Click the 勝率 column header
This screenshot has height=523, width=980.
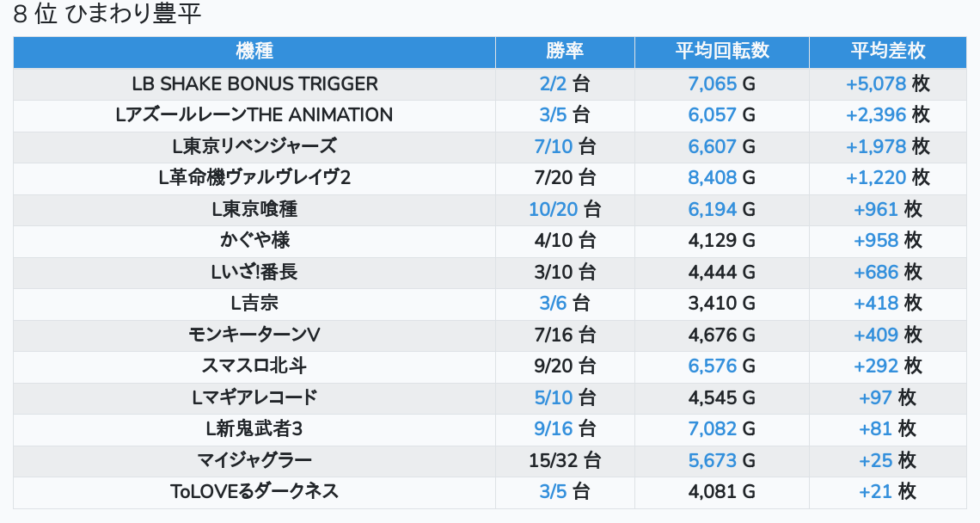pos(565,52)
